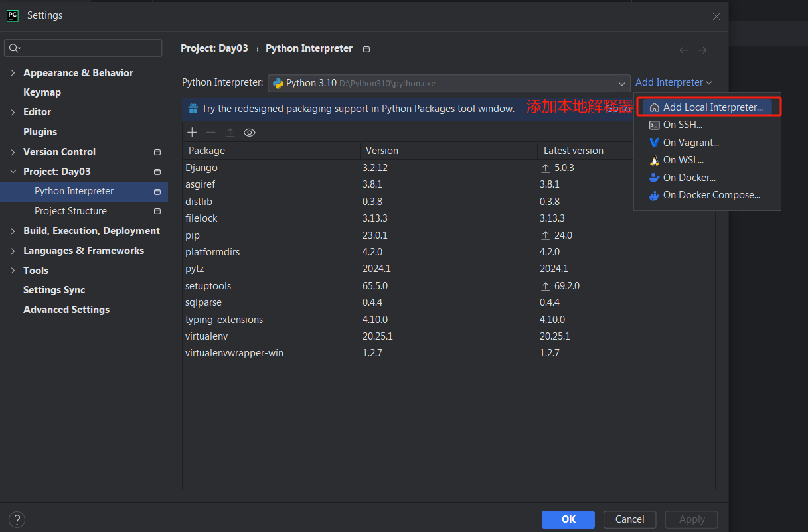Screen dimensions: 808x532
Task: Select the typing_extensions package row
Action: (449, 320)
